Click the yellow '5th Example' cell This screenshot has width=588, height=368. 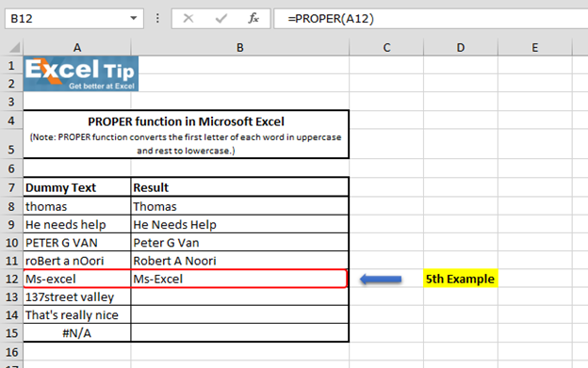(461, 279)
